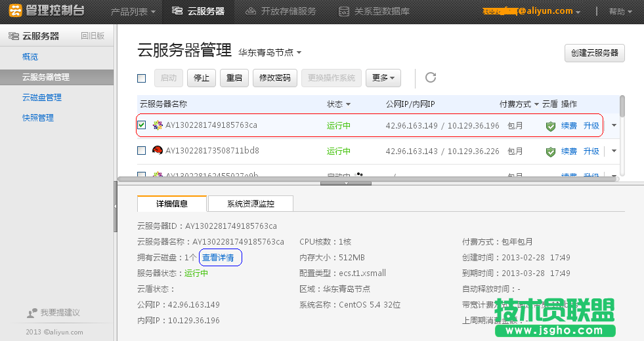Click the 开放存储服务 cloud icon

click(x=251, y=12)
